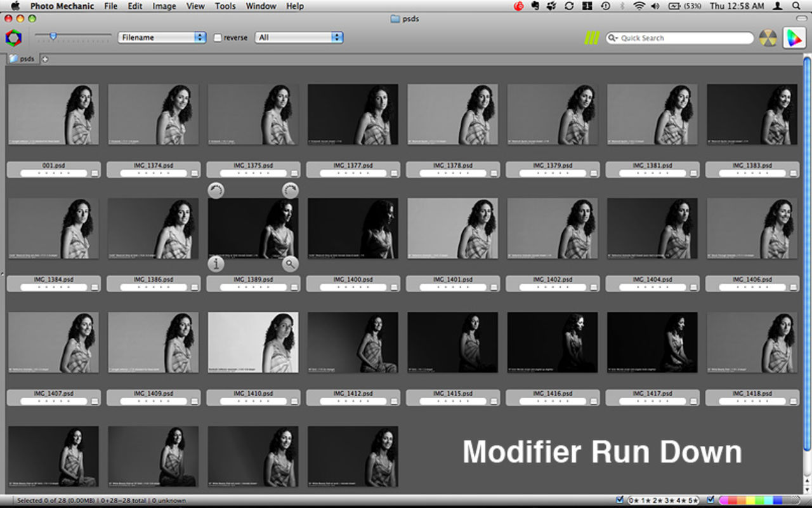Open the Image menu
The height and width of the screenshot is (508, 812).
[x=164, y=6]
